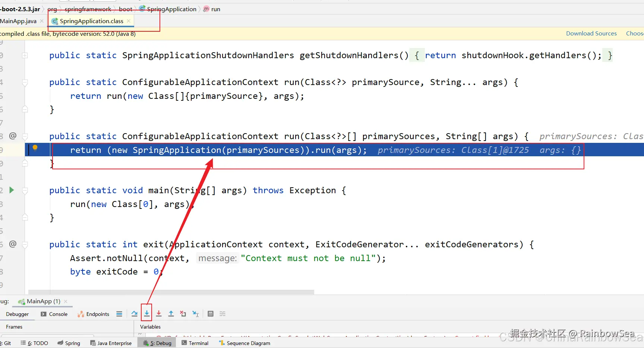Click the SpringApplication breadcrumb segment
This screenshot has height=348, width=644.
171,9
